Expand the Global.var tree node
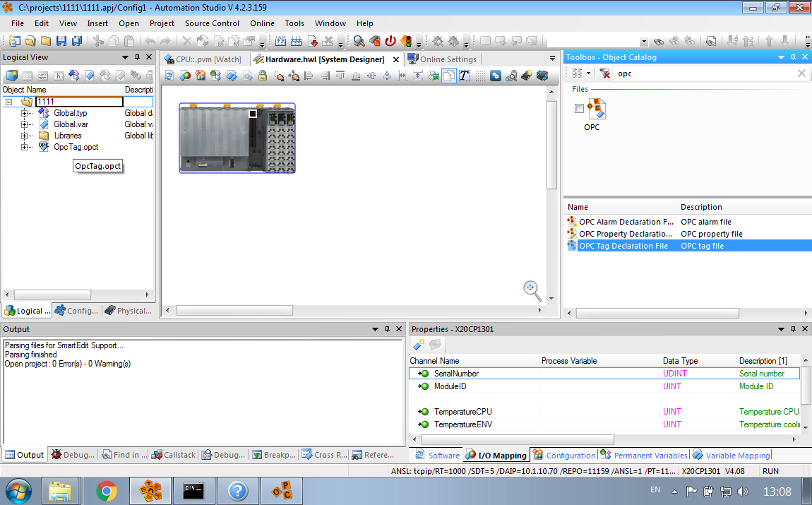Screen dimensions: 812x505 coord(24,124)
